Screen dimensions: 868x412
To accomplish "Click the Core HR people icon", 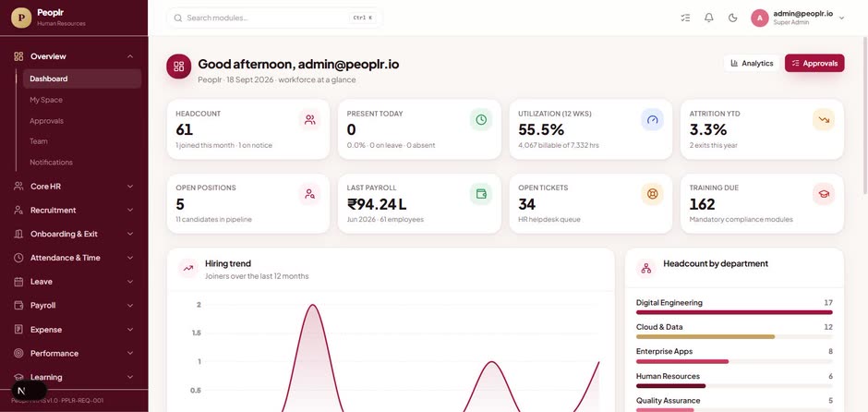I will (18, 187).
